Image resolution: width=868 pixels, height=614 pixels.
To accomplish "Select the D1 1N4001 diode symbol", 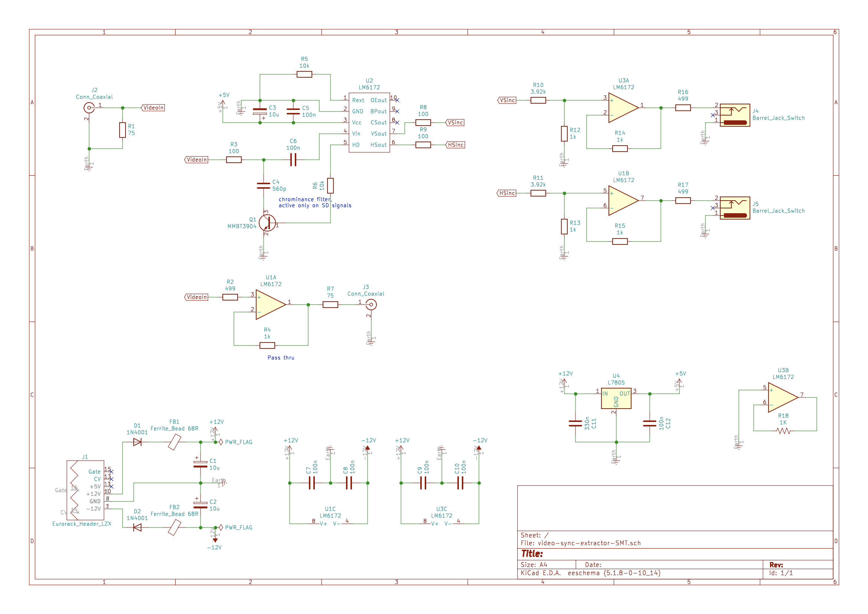I will 137,442.
